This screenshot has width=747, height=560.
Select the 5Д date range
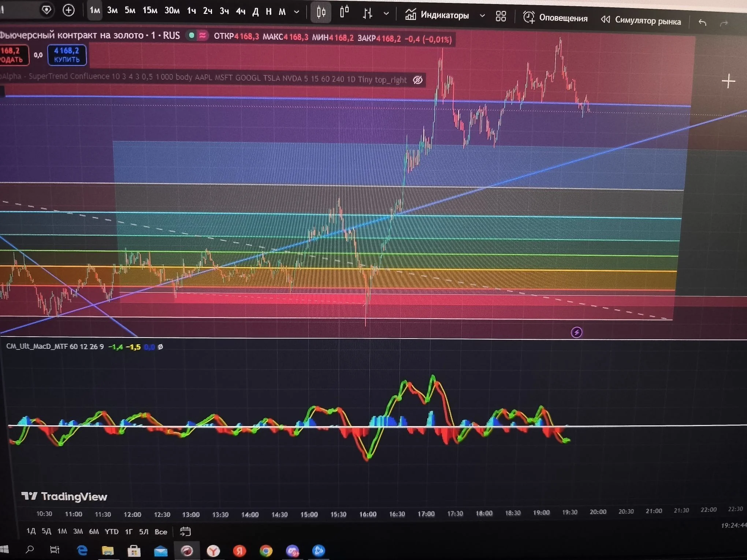(x=47, y=531)
